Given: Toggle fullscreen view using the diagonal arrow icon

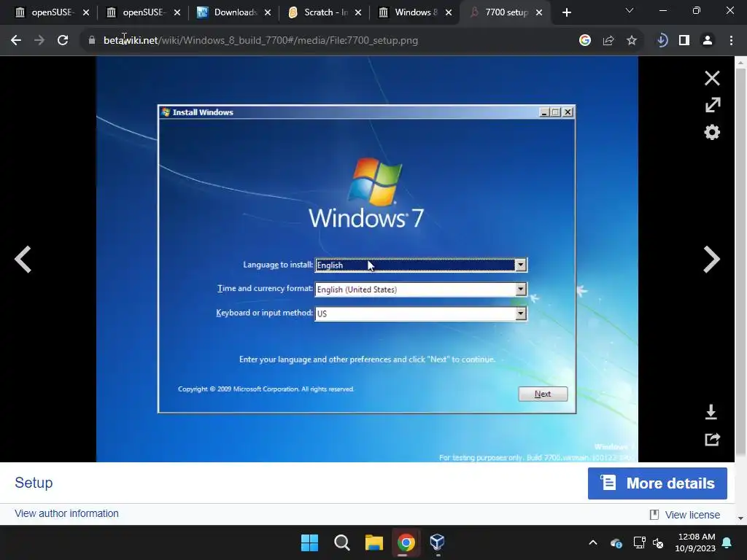Looking at the screenshot, I should (x=712, y=105).
